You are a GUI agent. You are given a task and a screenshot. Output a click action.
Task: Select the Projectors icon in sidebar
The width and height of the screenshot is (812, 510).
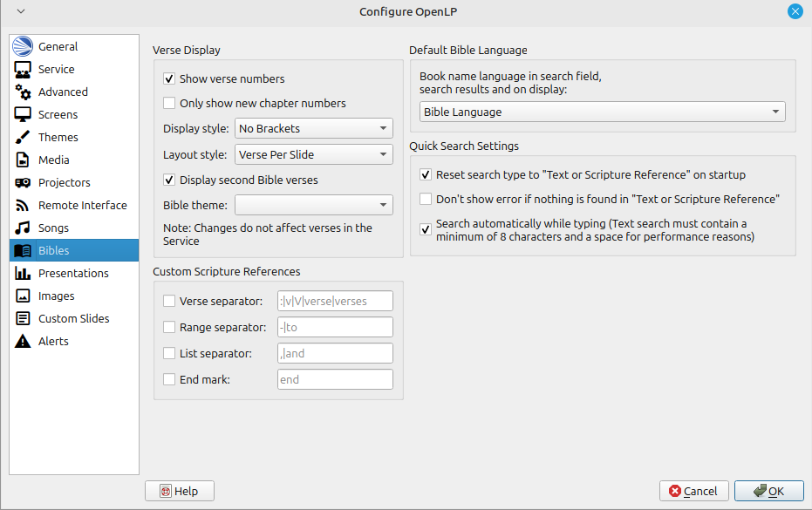click(x=23, y=183)
